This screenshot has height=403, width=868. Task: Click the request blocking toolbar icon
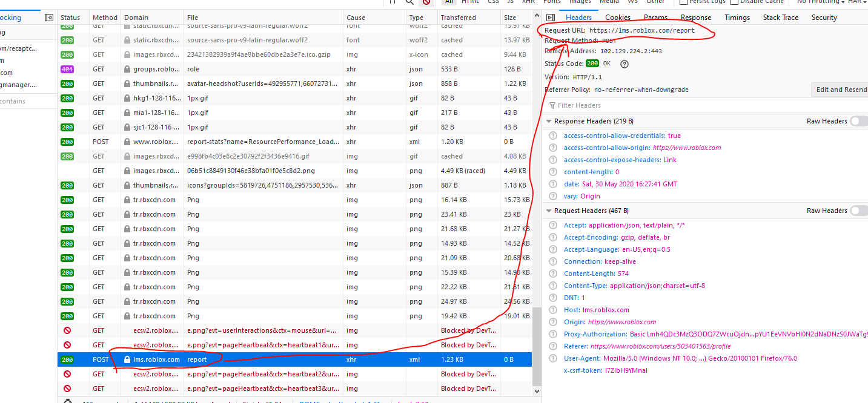426,2
